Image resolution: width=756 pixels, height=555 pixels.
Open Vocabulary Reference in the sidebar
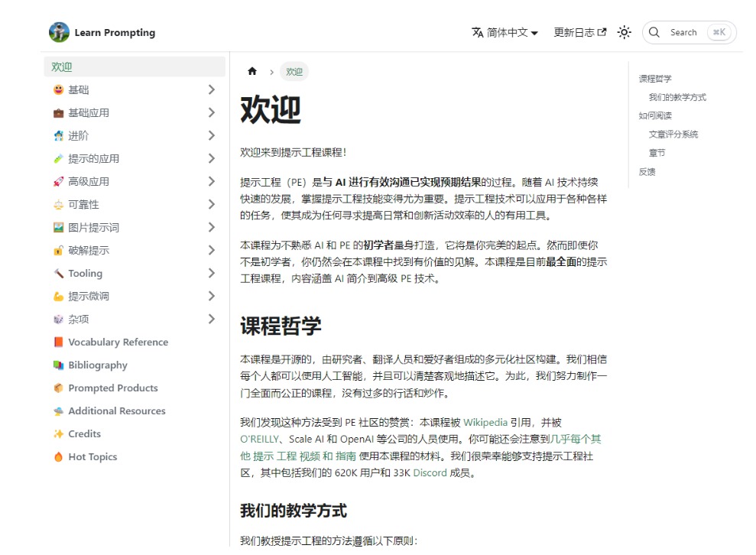[x=118, y=342]
